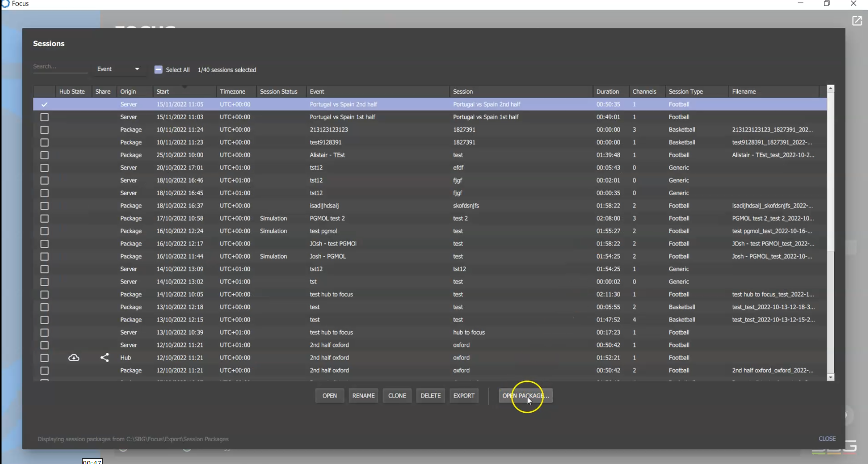Click the scrollbar down arrow
Viewport: 868px width, 464px height.
[830, 377]
